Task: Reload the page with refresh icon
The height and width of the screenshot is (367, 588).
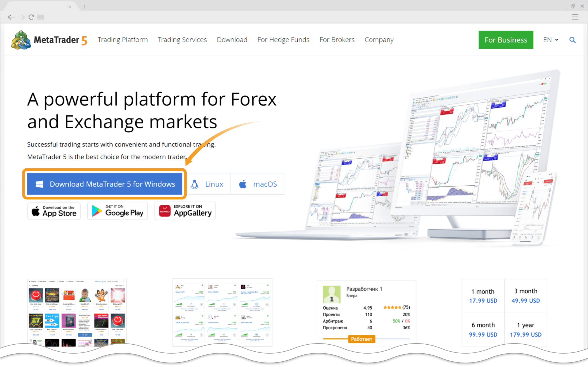Action: 31,17
